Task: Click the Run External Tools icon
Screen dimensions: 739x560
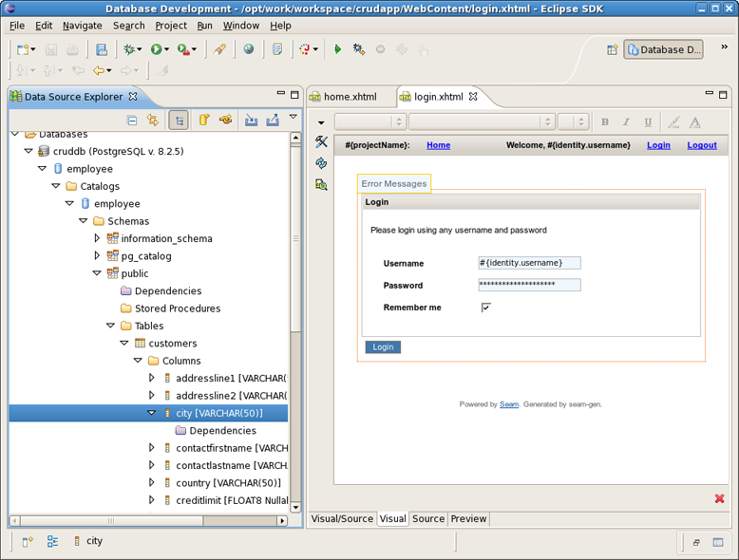Action: (183, 49)
